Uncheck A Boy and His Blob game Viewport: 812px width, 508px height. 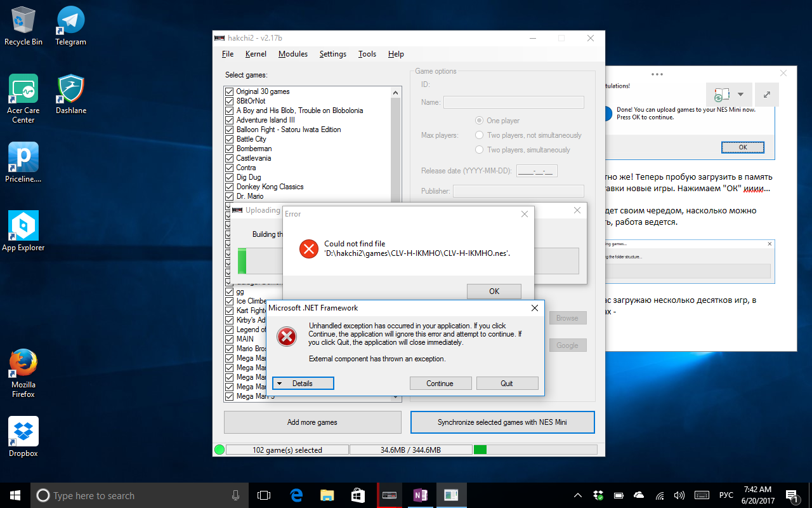coord(230,110)
